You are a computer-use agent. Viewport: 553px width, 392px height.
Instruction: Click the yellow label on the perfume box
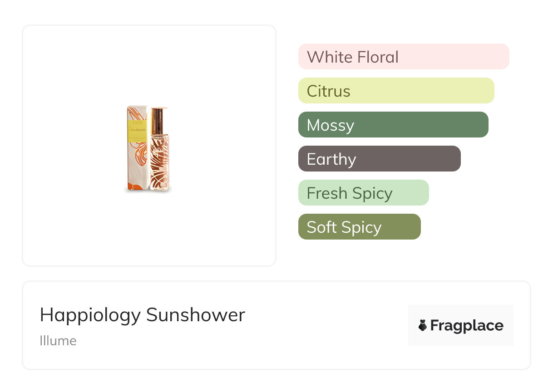[138, 132]
